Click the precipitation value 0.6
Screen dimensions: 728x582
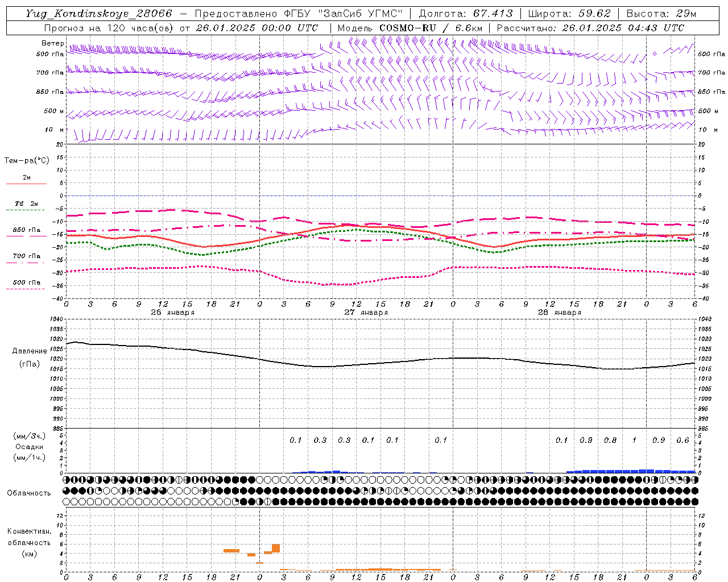[682, 440]
